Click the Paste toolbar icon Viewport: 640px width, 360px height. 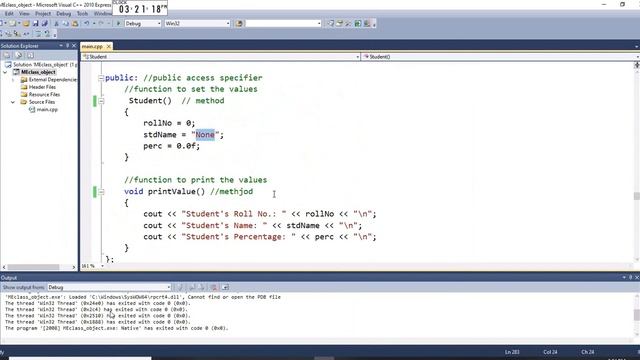75,24
